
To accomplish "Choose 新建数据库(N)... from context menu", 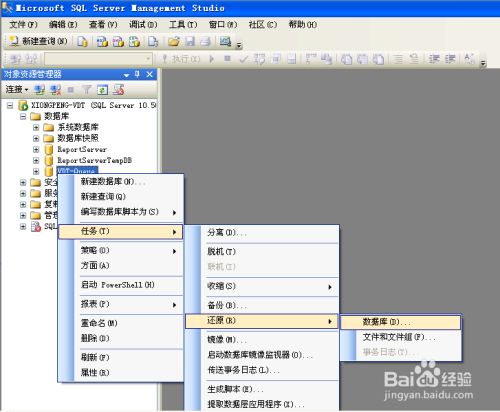I will pos(121,182).
